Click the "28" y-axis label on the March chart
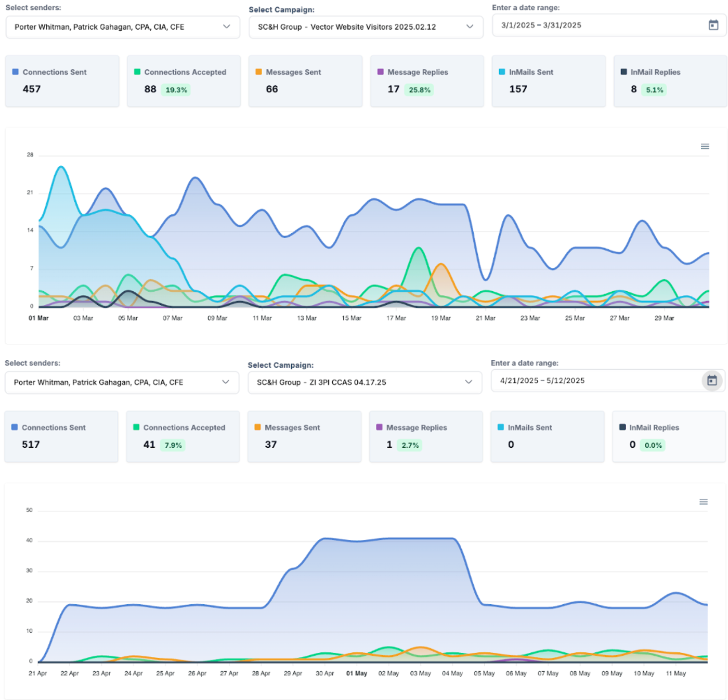 coord(30,154)
